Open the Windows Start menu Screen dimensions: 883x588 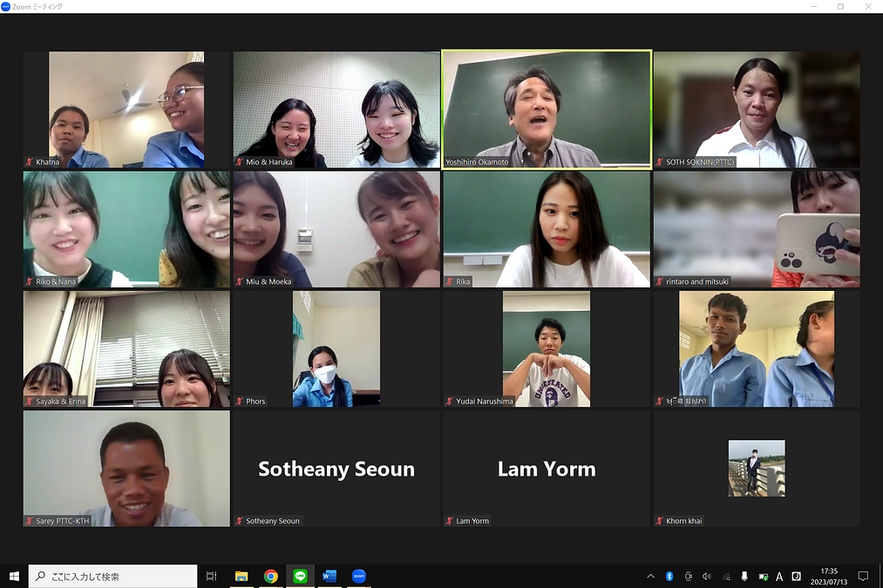point(14,576)
